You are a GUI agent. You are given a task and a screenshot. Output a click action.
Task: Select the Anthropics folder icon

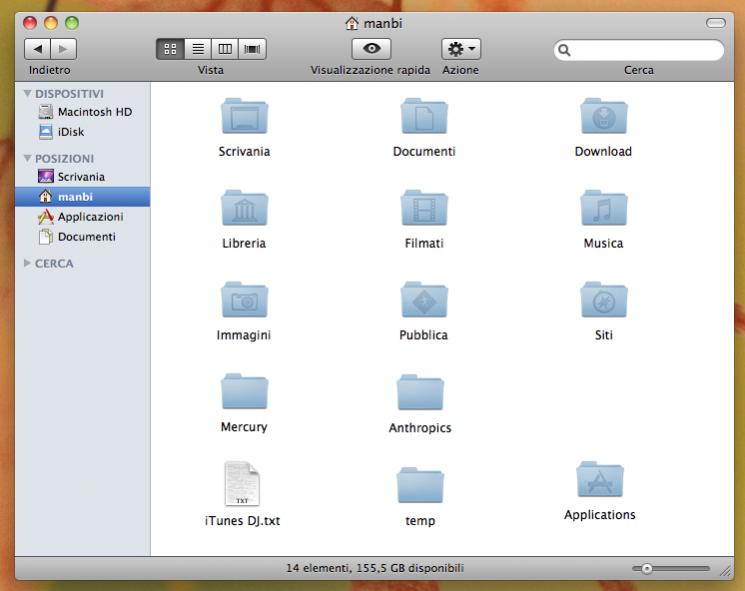420,392
